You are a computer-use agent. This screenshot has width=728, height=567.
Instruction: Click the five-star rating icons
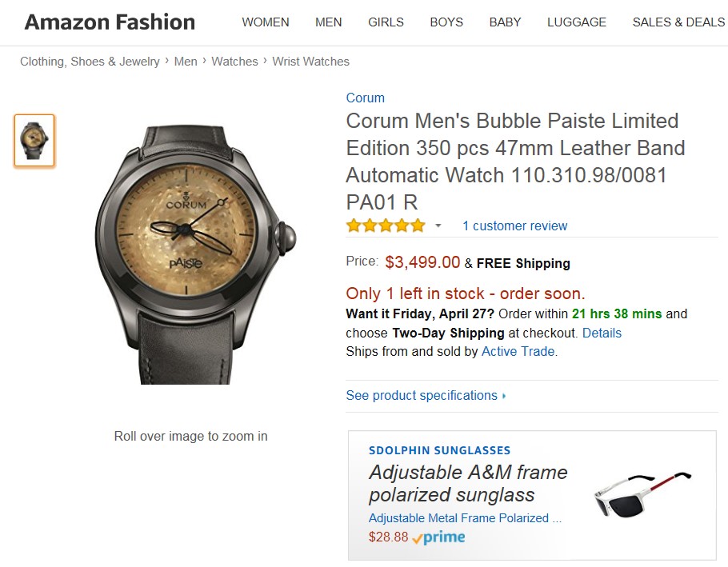[x=386, y=226]
